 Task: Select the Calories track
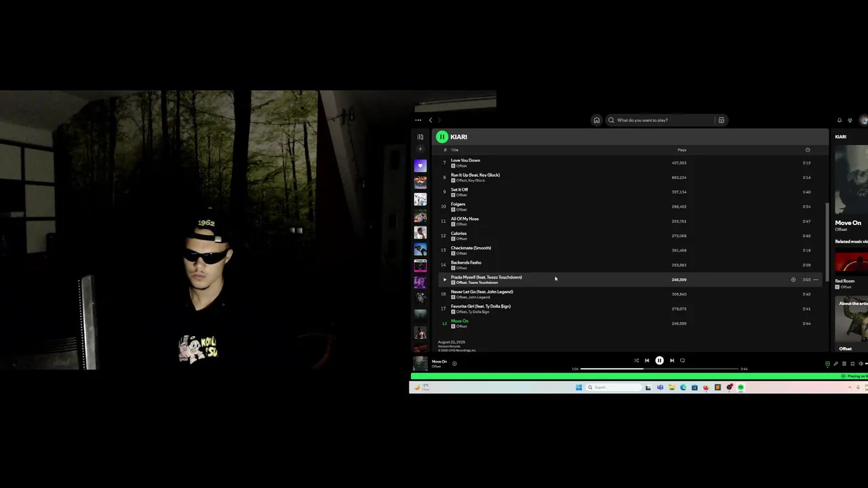pyautogui.click(x=629, y=236)
